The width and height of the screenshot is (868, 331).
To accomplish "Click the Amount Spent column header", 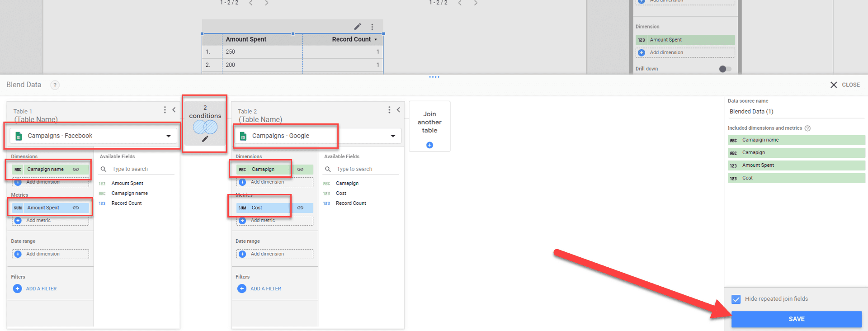I will (246, 39).
